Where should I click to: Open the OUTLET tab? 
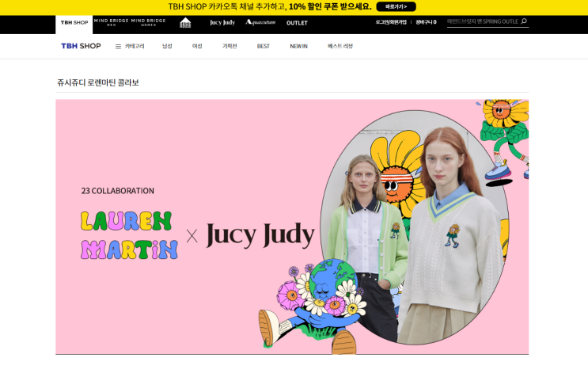(297, 23)
